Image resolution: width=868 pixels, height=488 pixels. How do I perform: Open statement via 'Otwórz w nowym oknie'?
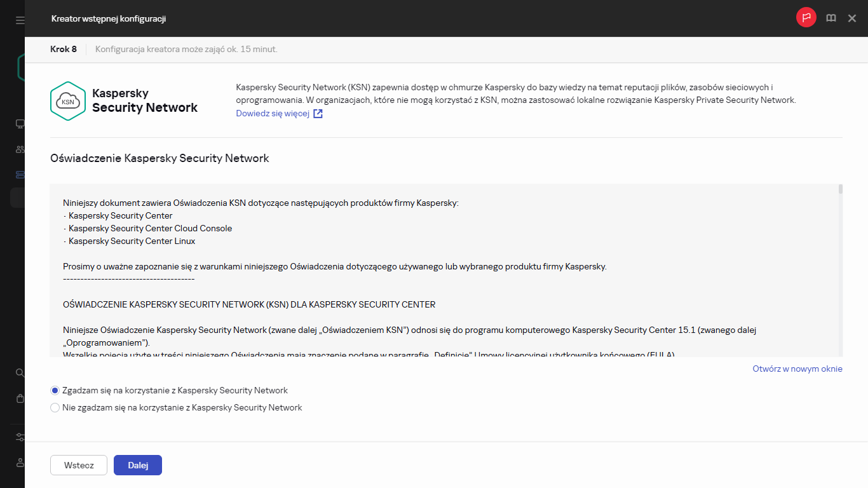pyautogui.click(x=797, y=368)
